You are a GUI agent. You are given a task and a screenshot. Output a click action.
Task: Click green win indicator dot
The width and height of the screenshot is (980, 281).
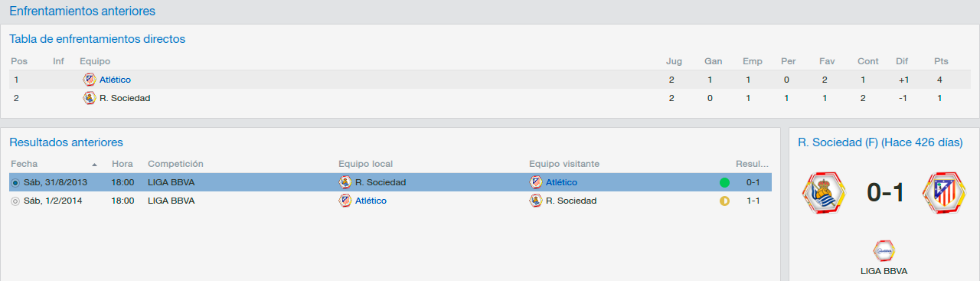[724, 182]
